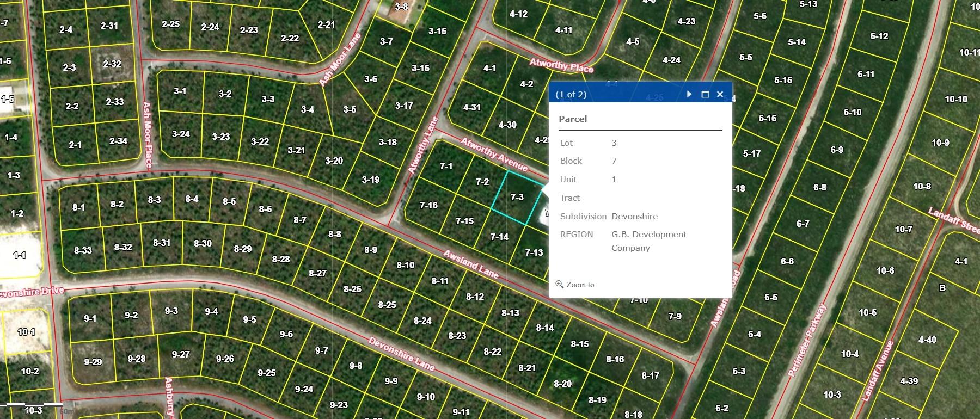The width and height of the screenshot is (980, 419).
Task: Show next feature in parcel popup
Action: tap(689, 94)
